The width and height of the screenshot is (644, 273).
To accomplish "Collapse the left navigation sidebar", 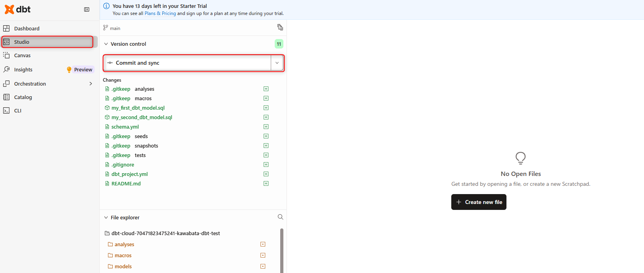I will pos(87,9).
